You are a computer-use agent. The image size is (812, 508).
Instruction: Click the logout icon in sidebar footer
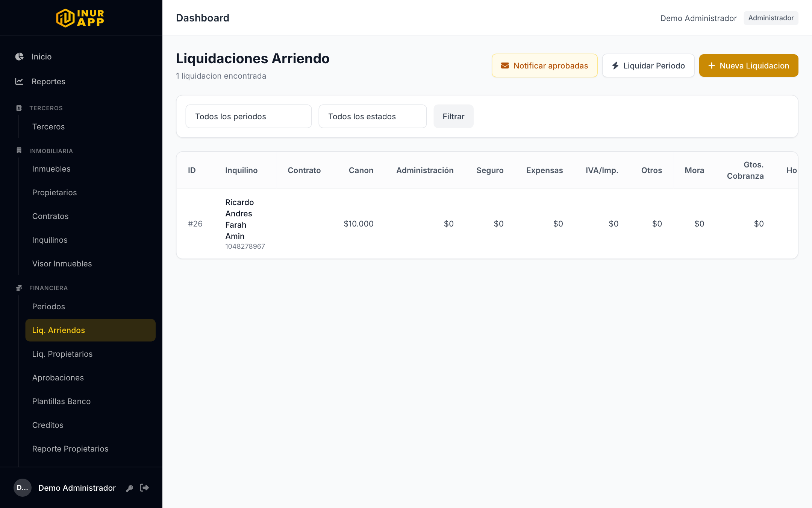(x=144, y=488)
